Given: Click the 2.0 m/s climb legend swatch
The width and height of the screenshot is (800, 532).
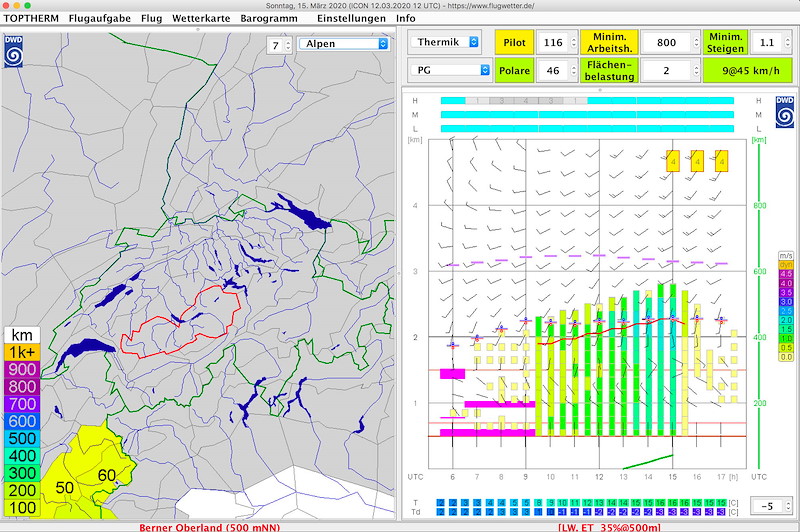Looking at the screenshot, I should coord(786,320).
